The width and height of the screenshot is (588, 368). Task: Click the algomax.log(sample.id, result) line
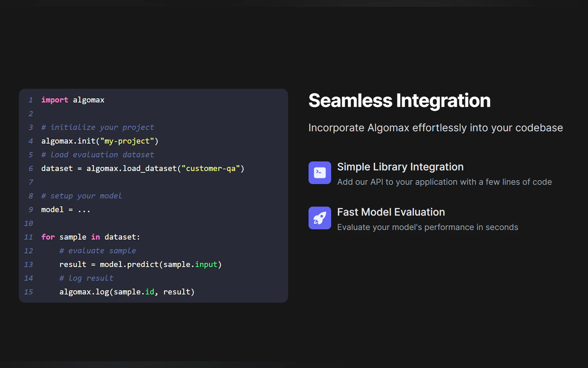127,292
